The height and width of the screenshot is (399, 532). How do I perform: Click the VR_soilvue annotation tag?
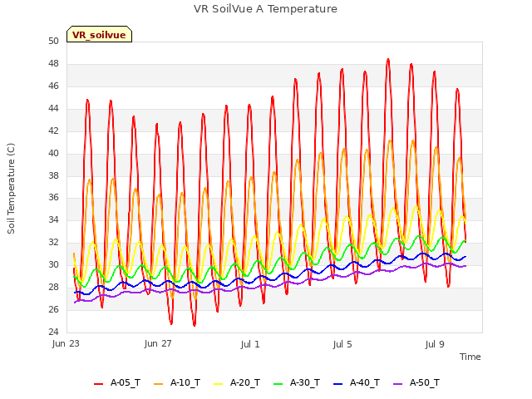(x=99, y=34)
